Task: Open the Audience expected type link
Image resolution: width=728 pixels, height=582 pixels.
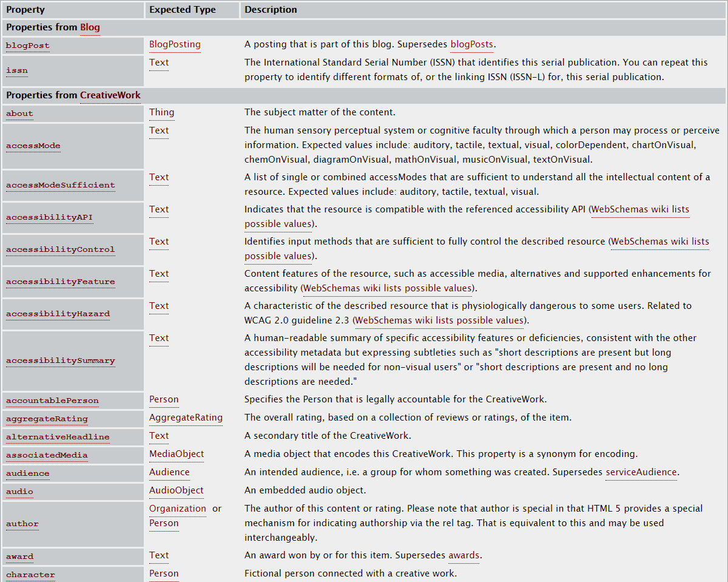Action: [x=169, y=472]
